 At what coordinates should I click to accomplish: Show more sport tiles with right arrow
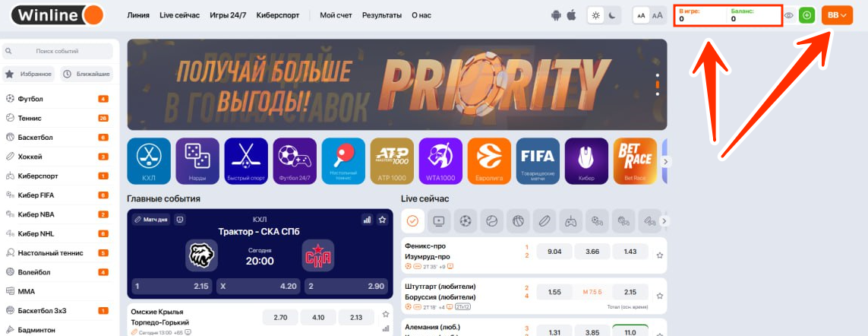point(667,161)
